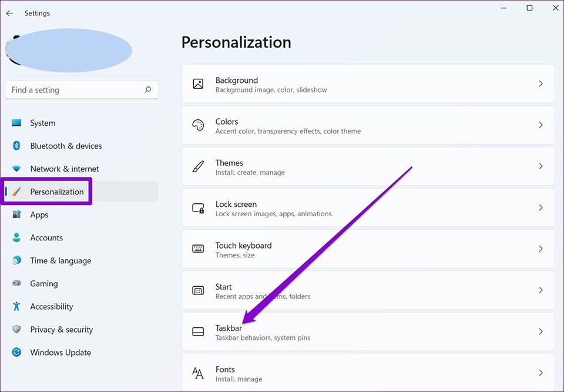Click the Find a setting search box
Viewport: 564px width, 392px height.
point(82,90)
